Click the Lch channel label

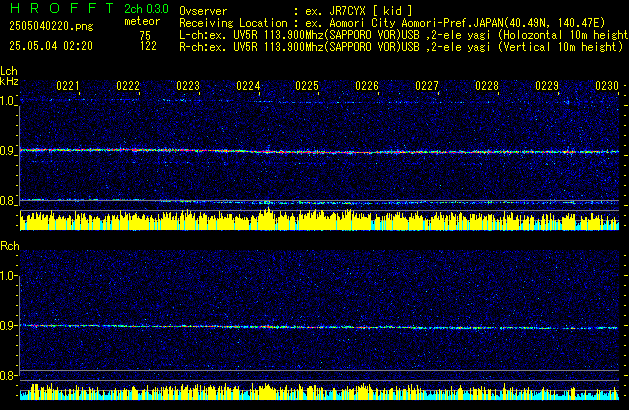(x=9, y=71)
